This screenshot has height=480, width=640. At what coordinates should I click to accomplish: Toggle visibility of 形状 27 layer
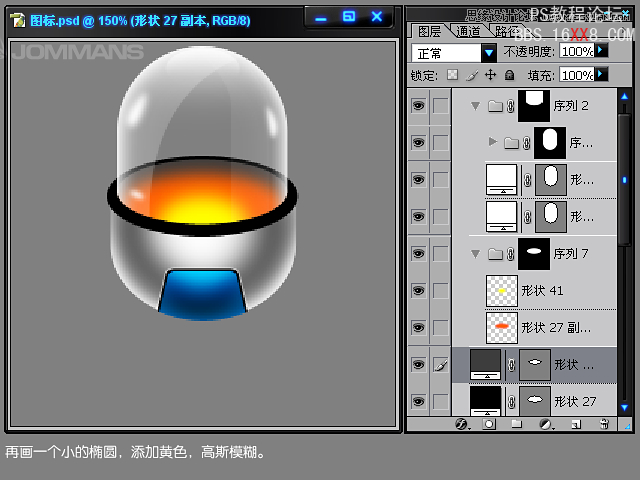tap(418, 401)
